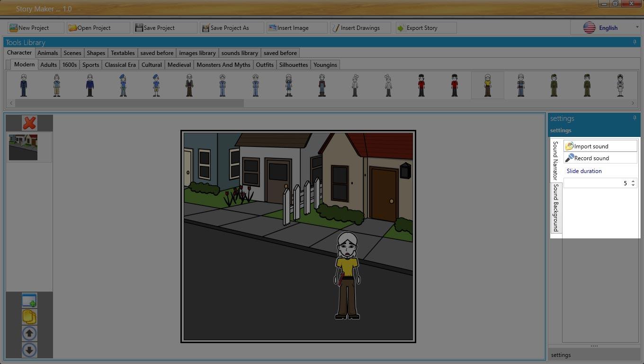Viewport: 644px width, 364px height.
Task: Select the Sound Narrator tab
Action: 556,161
